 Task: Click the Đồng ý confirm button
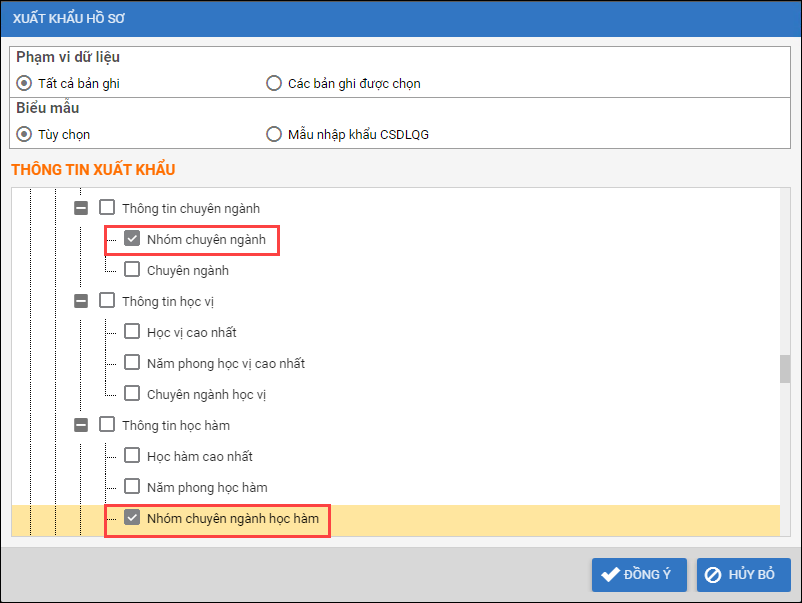pyautogui.click(x=638, y=575)
